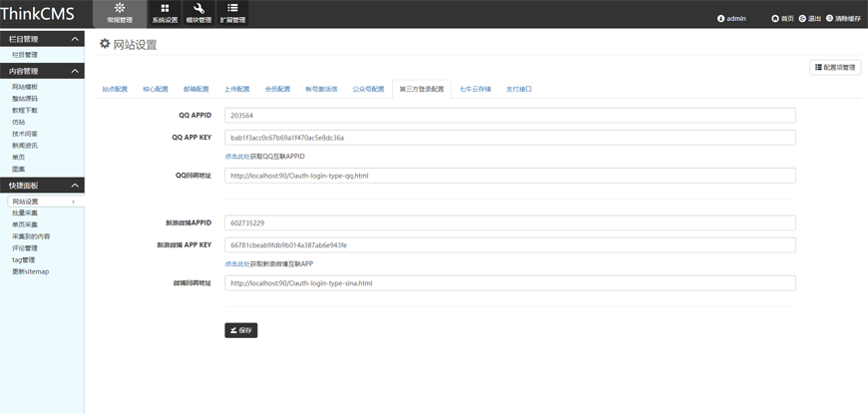This screenshot has height=414, width=868.
Task: Select 批量采集 in the sidebar
Action: click(25, 213)
